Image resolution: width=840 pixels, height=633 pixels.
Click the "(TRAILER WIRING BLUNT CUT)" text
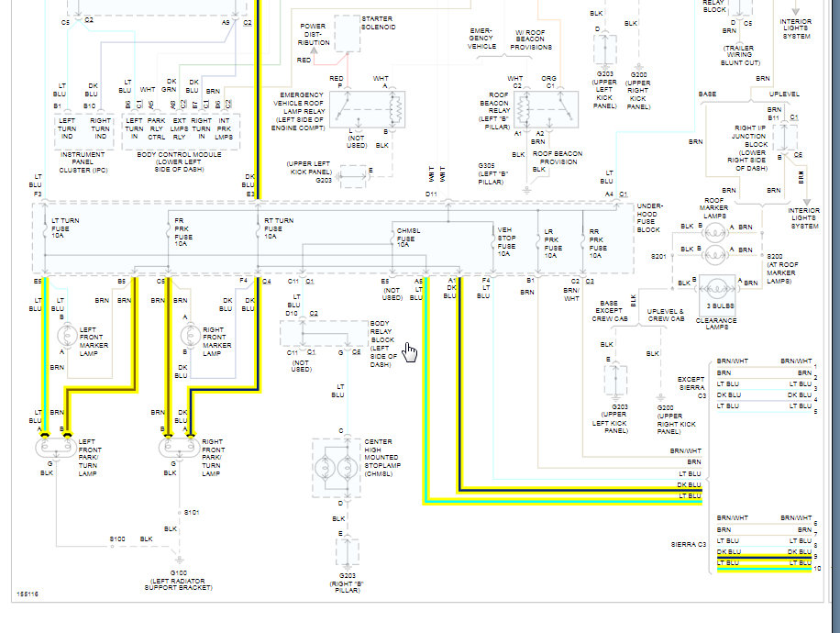point(740,55)
